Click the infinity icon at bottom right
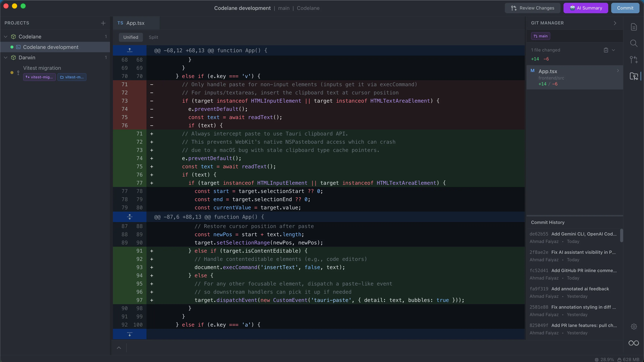644x362 pixels. click(x=634, y=343)
